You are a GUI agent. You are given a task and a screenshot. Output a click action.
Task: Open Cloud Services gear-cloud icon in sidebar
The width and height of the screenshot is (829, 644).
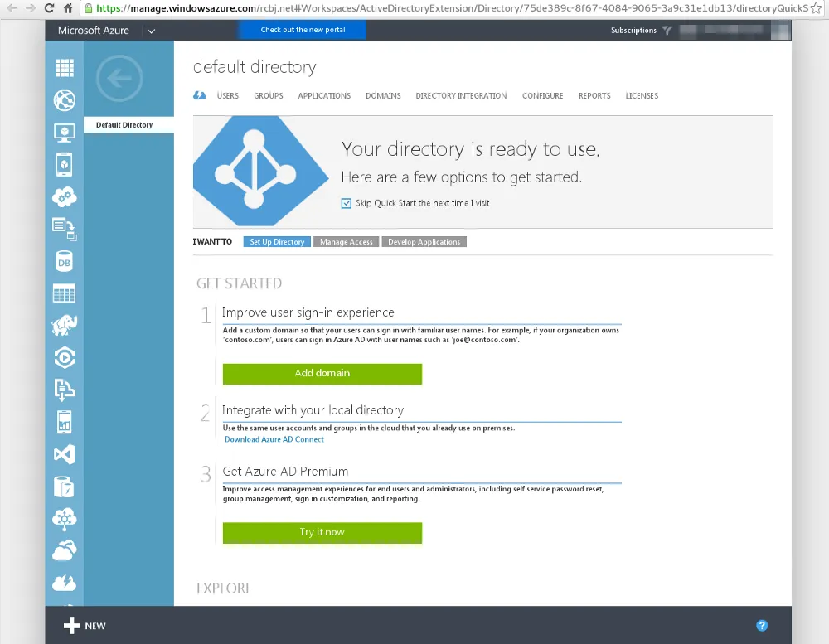click(65, 196)
